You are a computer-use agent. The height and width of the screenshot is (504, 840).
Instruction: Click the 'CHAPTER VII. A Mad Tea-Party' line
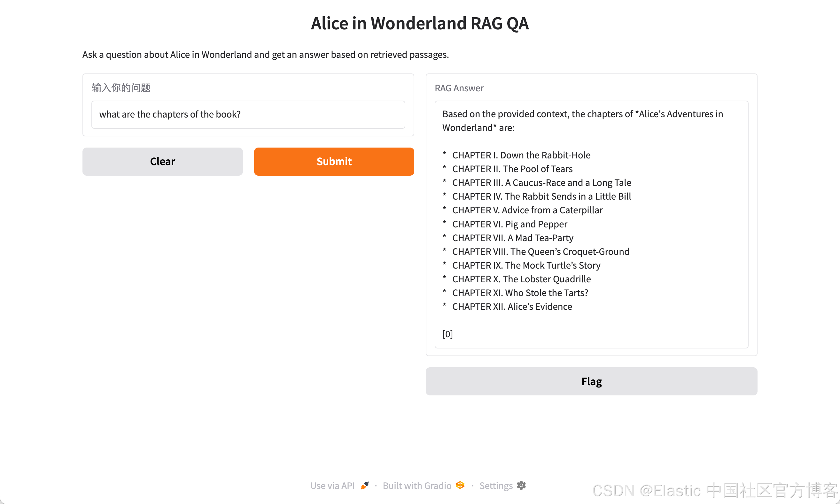click(x=513, y=238)
